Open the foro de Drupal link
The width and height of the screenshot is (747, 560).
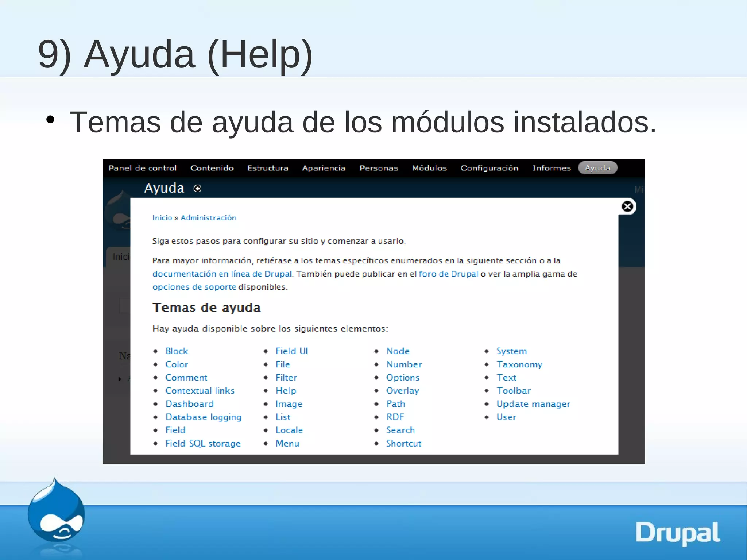[x=448, y=274]
